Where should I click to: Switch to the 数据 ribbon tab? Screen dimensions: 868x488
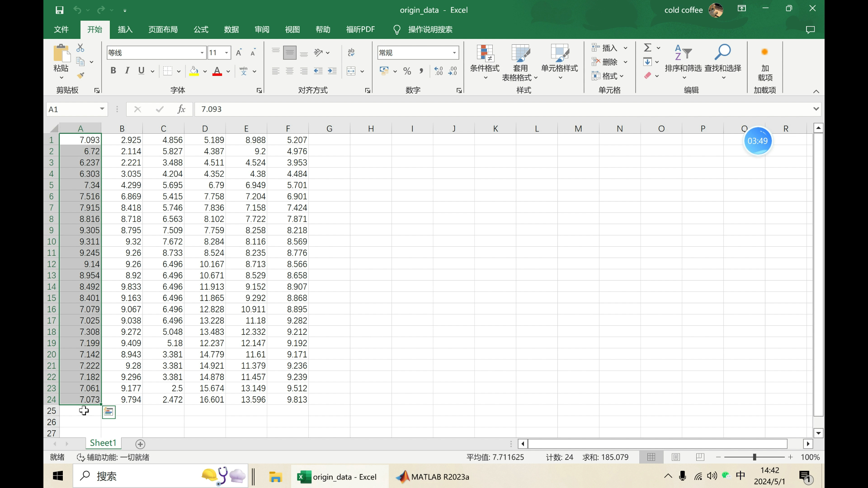click(231, 29)
